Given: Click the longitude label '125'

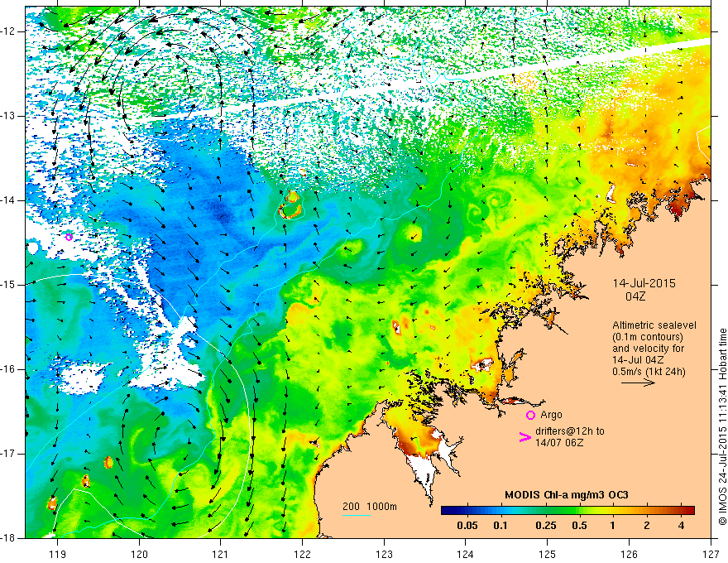Looking at the screenshot, I should [548, 554].
